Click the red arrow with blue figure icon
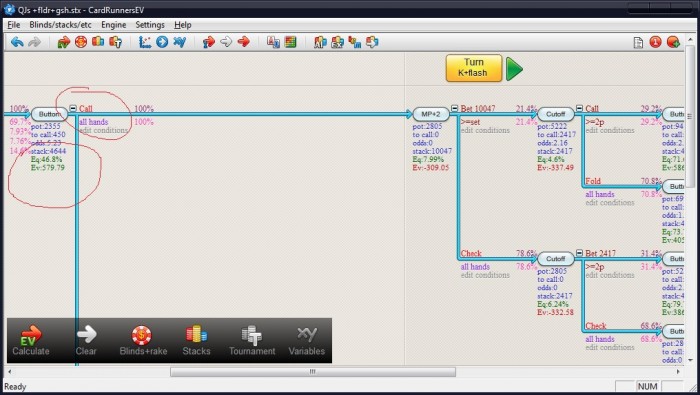The height and width of the screenshot is (395, 700). [x=208, y=42]
